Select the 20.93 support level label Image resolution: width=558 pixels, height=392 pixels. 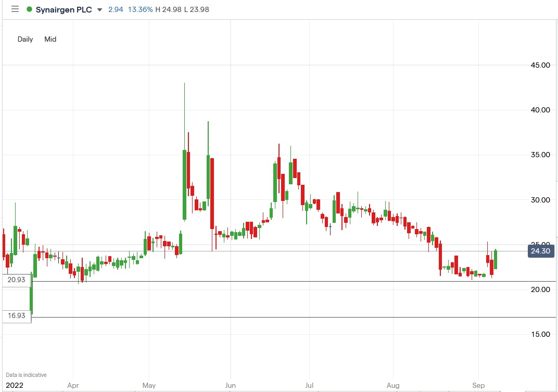tap(16, 280)
